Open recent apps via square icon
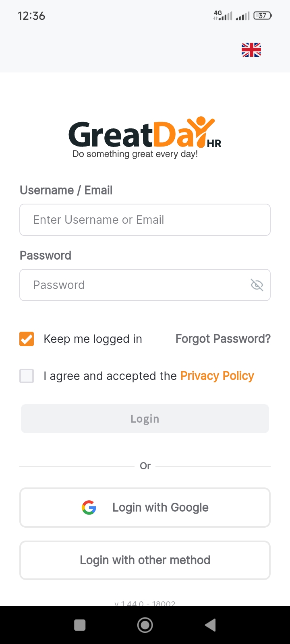 point(80,625)
